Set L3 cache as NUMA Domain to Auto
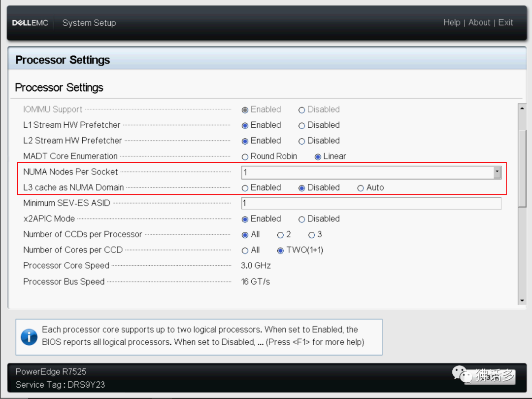Image resolution: width=532 pixels, height=399 pixels. [x=361, y=188]
